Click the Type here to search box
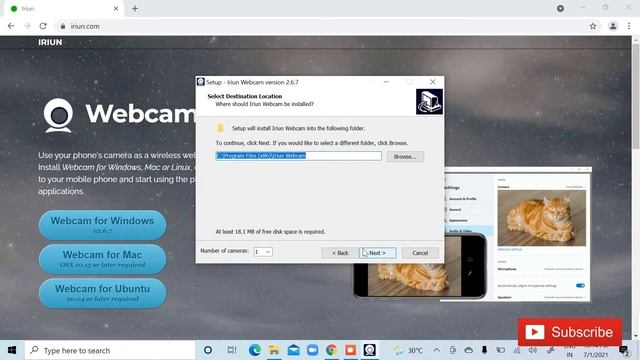 click(110, 350)
